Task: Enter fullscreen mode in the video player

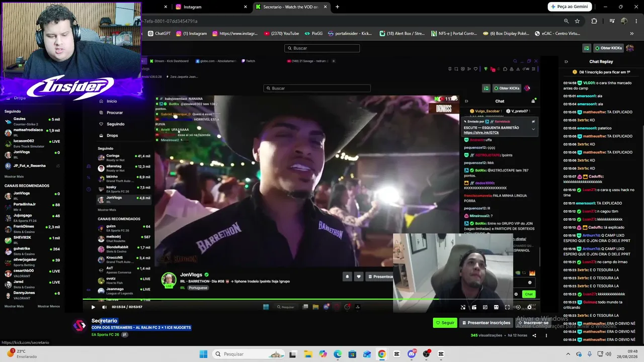Action: [x=507, y=307]
